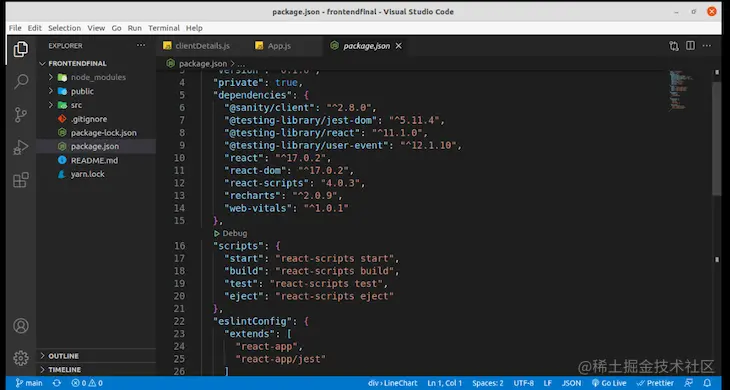Click the README.md info icon
Viewport: 730px width, 390px height.
coord(62,160)
